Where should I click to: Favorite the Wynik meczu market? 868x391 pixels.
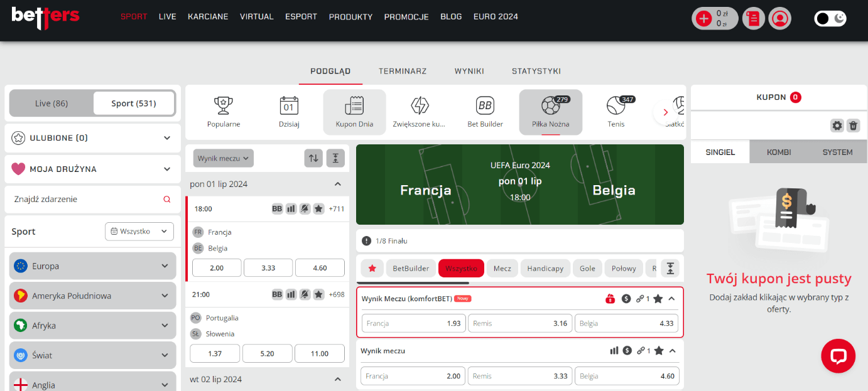[x=658, y=351]
